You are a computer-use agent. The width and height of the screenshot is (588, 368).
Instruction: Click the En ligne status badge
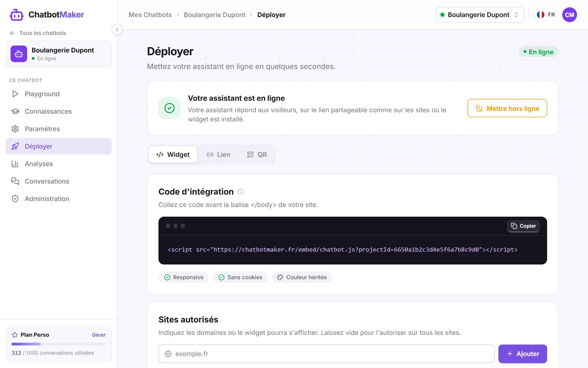tap(538, 52)
